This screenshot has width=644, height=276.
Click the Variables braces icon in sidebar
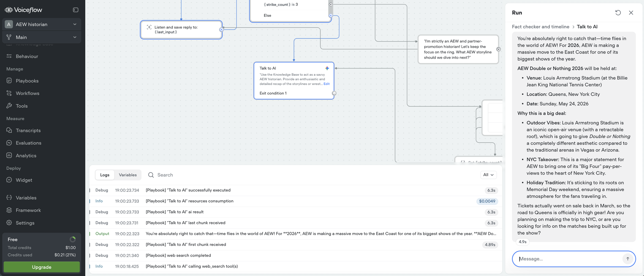[x=9, y=198]
